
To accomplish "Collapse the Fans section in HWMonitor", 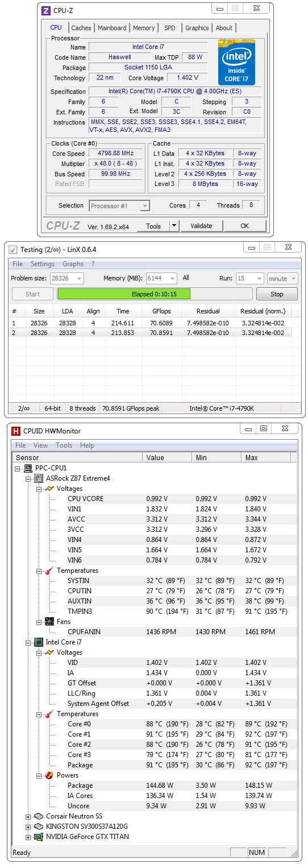I will 39,622.
